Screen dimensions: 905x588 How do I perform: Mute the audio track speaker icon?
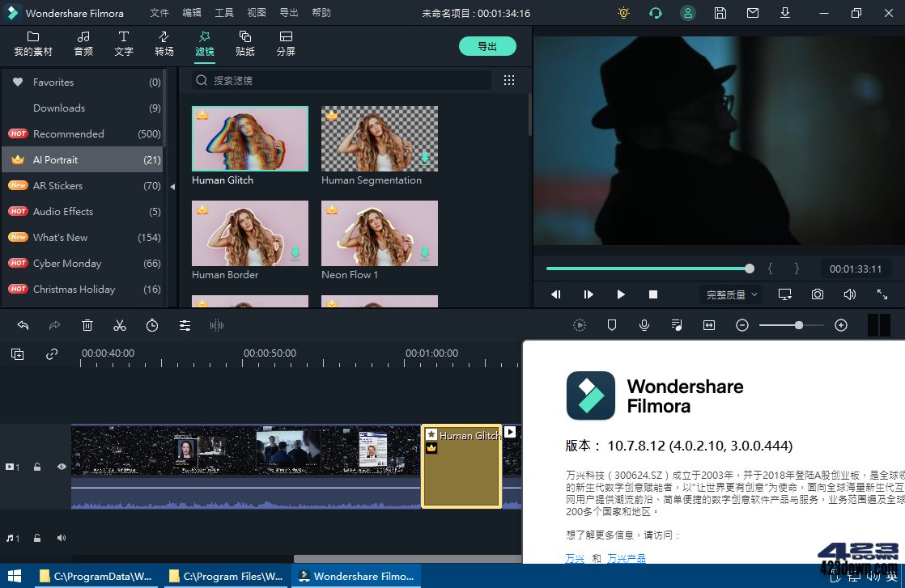pyautogui.click(x=62, y=537)
